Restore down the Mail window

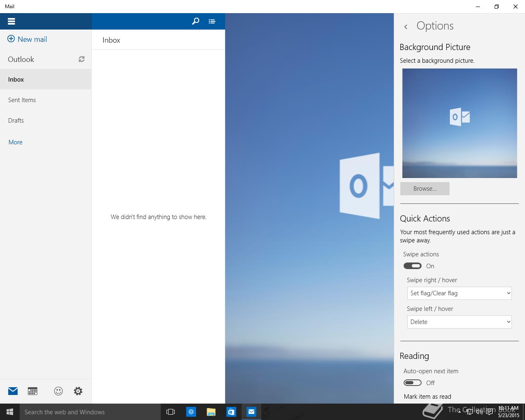tap(497, 7)
